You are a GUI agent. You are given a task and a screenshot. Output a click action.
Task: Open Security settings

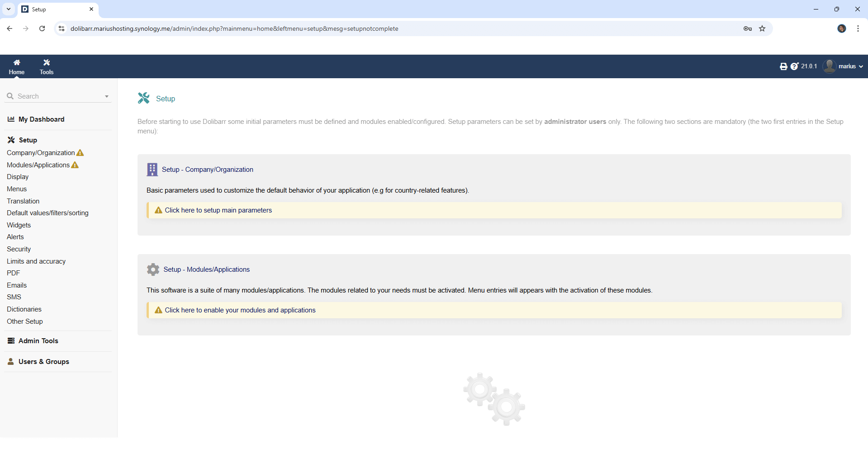(x=19, y=249)
